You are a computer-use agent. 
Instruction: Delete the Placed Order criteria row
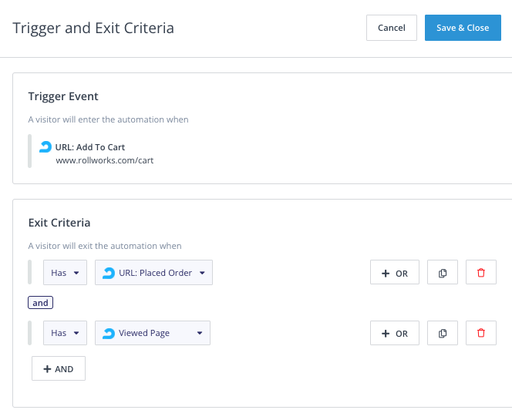click(x=481, y=273)
